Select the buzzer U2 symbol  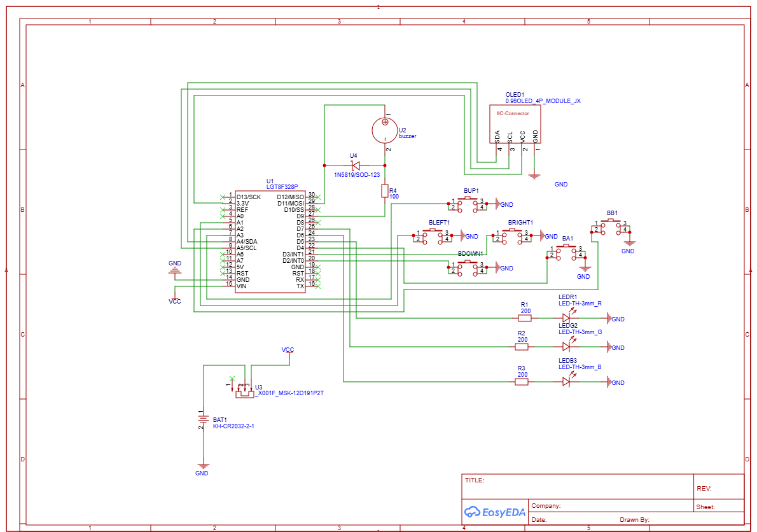pos(385,130)
